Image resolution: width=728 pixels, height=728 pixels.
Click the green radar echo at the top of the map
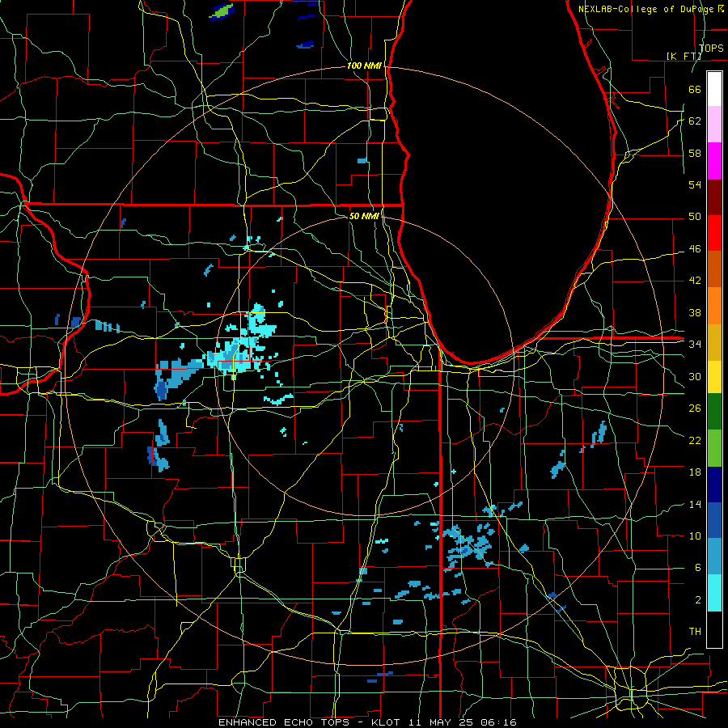click(x=222, y=11)
